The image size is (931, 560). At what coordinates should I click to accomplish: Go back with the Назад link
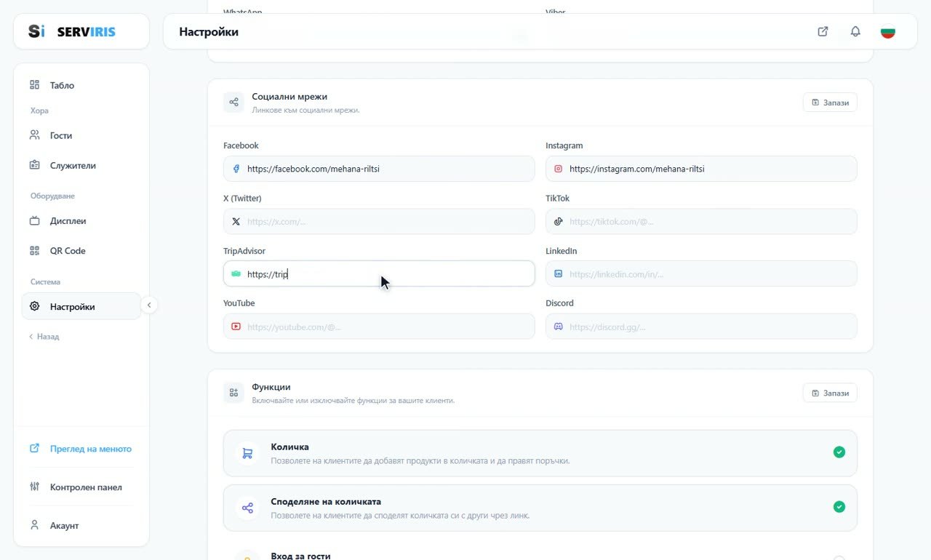tap(44, 337)
